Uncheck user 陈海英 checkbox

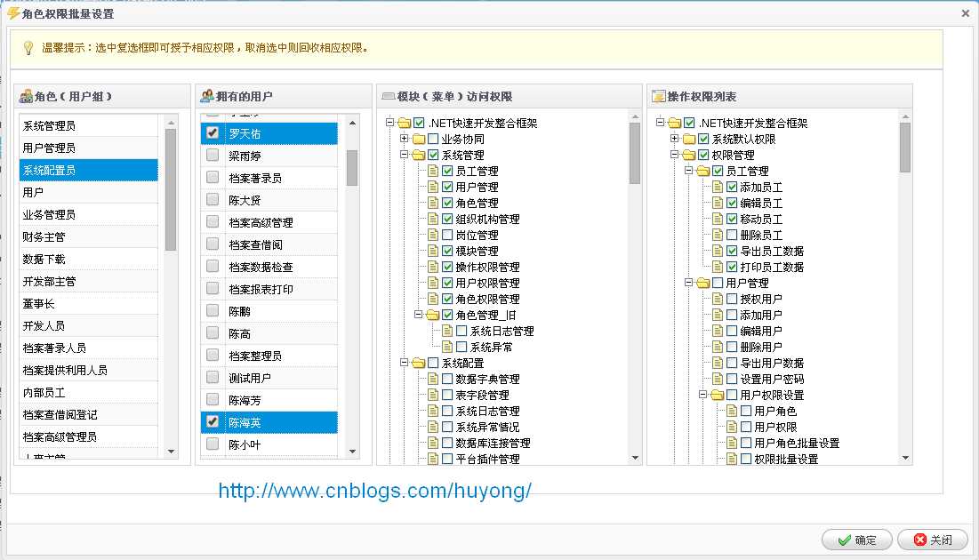click(213, 421)
